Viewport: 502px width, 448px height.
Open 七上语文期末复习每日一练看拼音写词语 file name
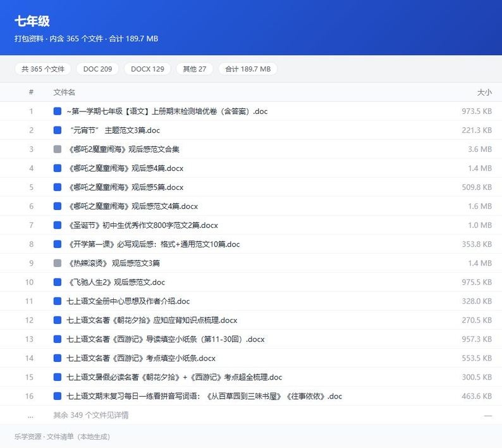click(204, 396)
